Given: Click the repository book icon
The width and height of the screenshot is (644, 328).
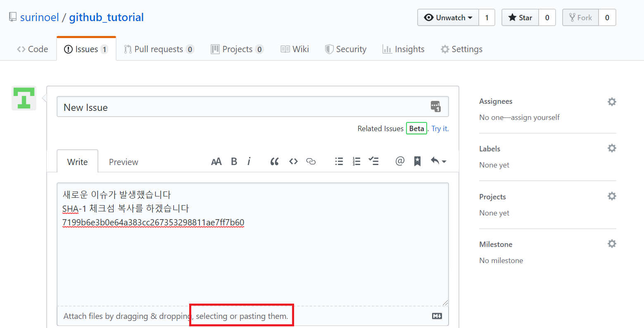Looking at the screenshot, I should pos(13,17).
